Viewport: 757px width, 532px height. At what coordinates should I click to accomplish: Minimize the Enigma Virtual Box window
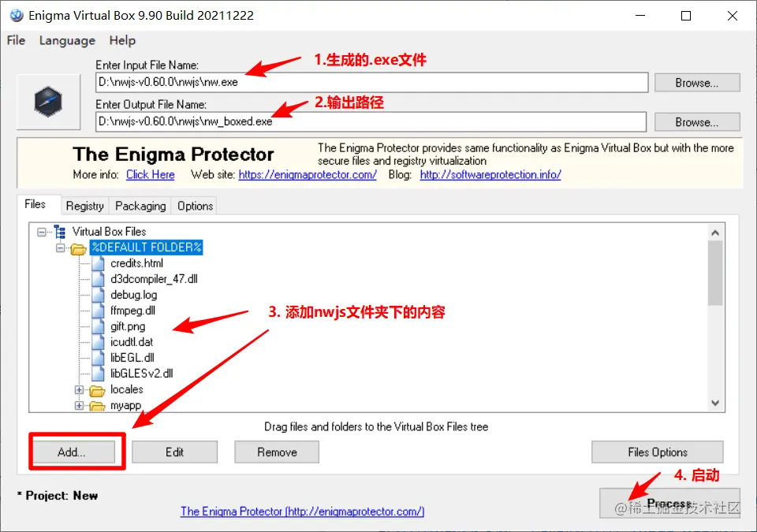(x=640, y=16)
